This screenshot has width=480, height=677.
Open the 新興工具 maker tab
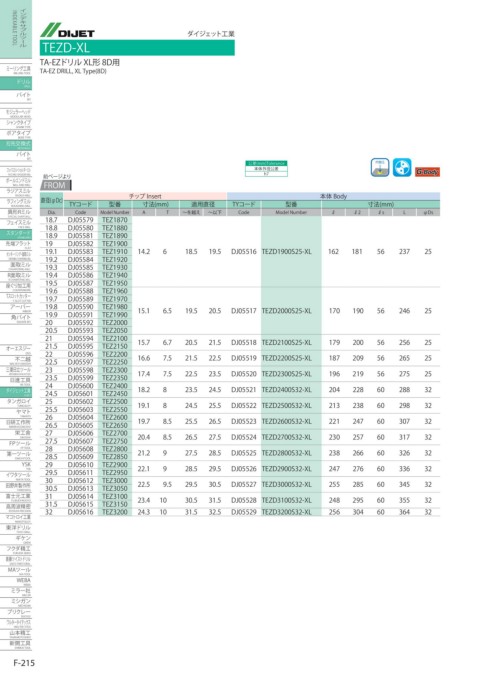coord(16,644)
